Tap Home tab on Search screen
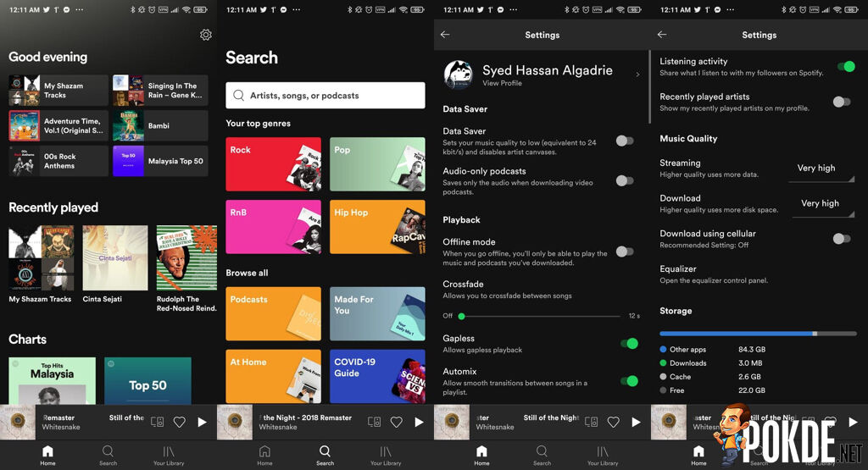Screen dimensions: 868x470 click(x=264, y=455)
